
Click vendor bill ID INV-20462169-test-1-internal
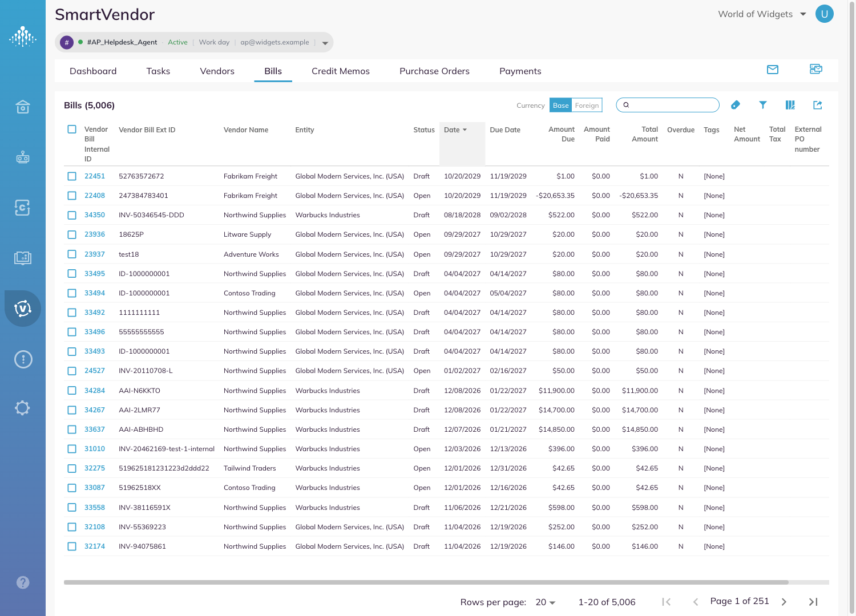pos(167,449)
